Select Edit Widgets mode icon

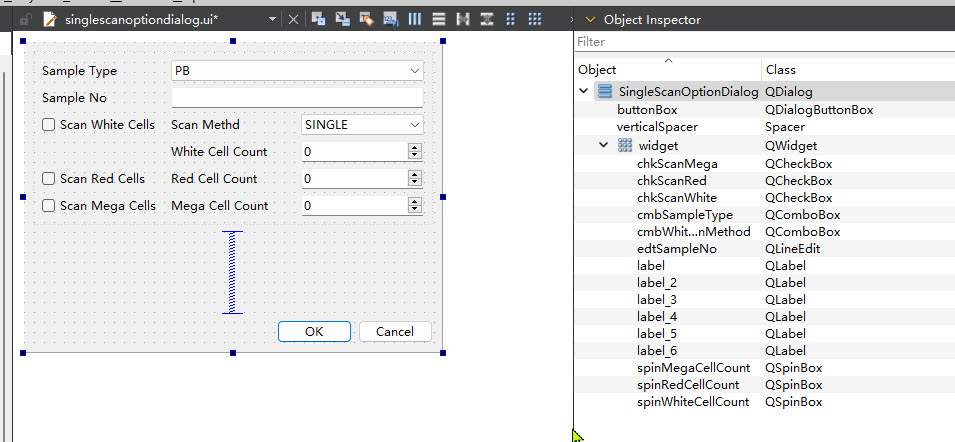coord(318,19)
